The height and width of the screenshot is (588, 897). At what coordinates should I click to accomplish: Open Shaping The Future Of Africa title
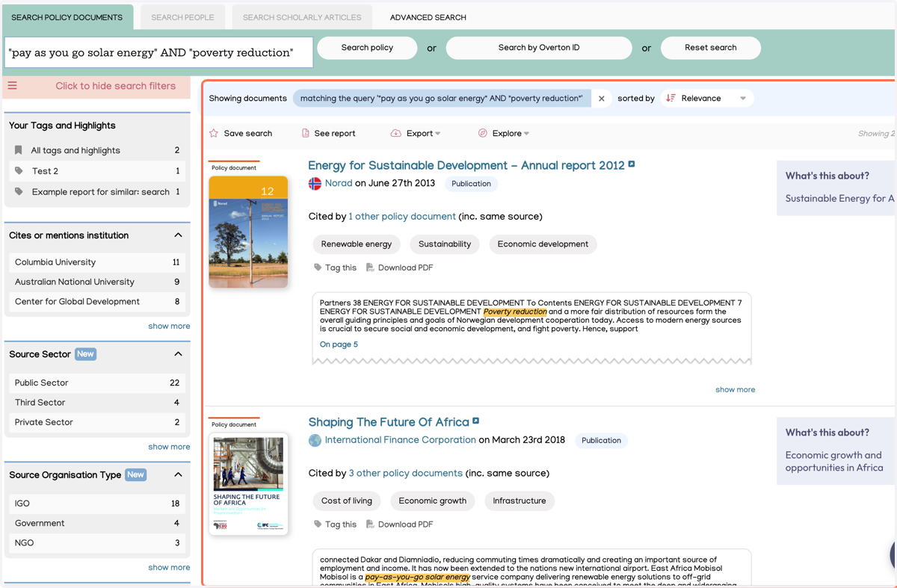389,422
